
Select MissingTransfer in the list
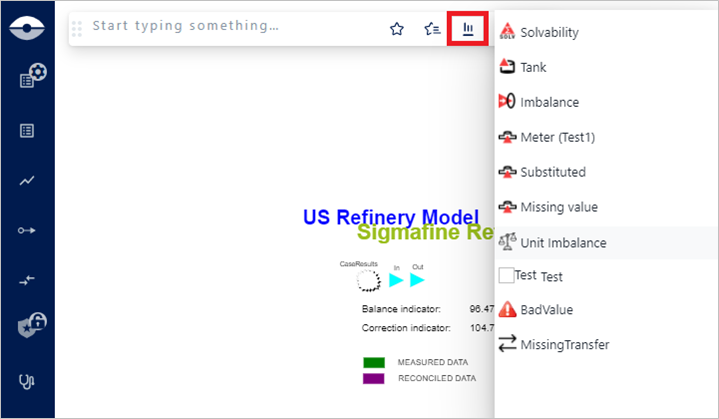pyautogui.click(x=564, y=344)
